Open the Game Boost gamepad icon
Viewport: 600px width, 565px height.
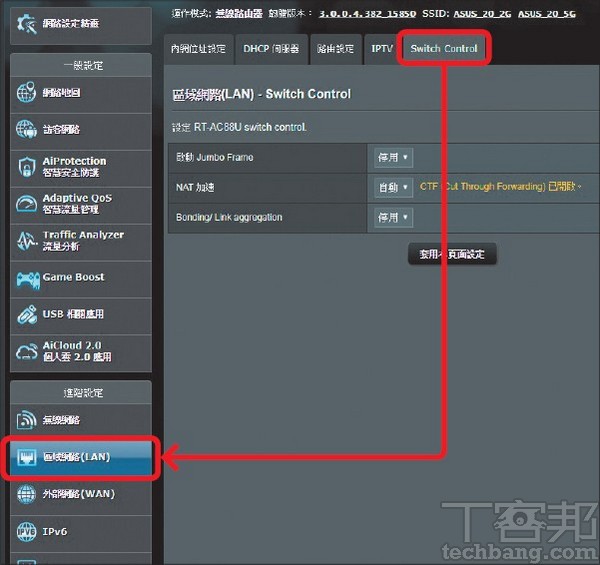(x=27, y=278)
